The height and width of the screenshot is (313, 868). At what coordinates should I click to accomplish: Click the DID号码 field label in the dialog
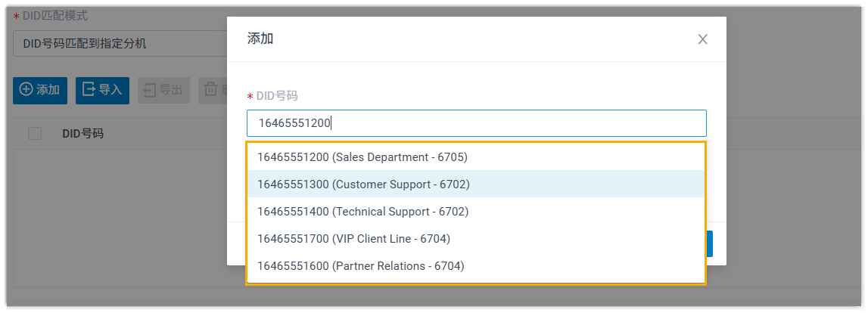(277, 96)
